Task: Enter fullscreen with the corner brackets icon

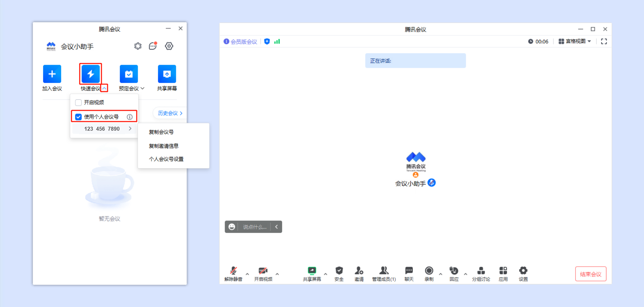Action: pos(604,41)
